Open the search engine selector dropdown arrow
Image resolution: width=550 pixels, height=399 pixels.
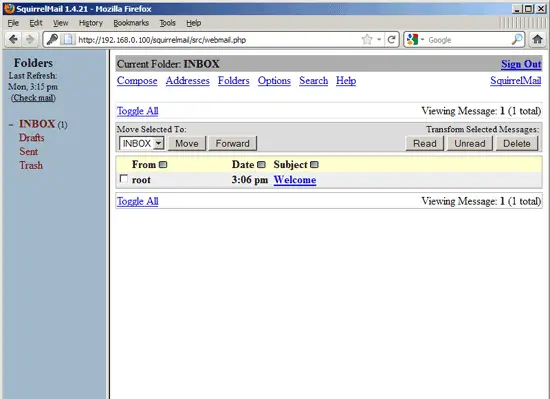click(422, 40)
